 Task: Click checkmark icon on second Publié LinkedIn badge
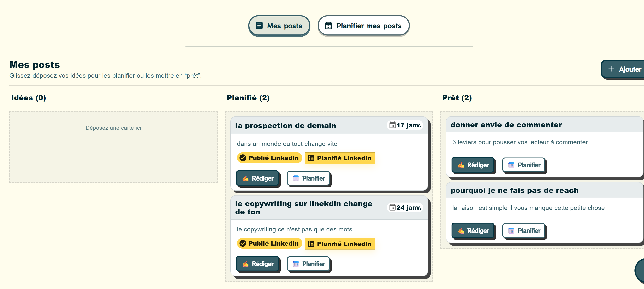[x=243, y=243]
